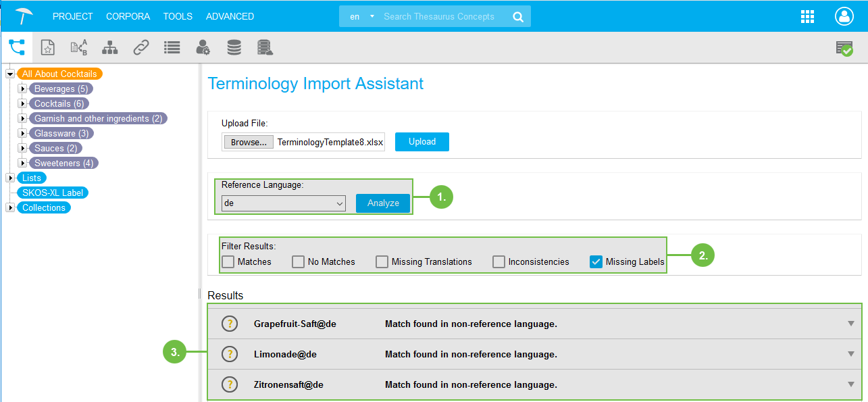Open the user profile icon
The height and width of the screenshot is (402, 868).
pyautogui.click(x=844, y=17)
